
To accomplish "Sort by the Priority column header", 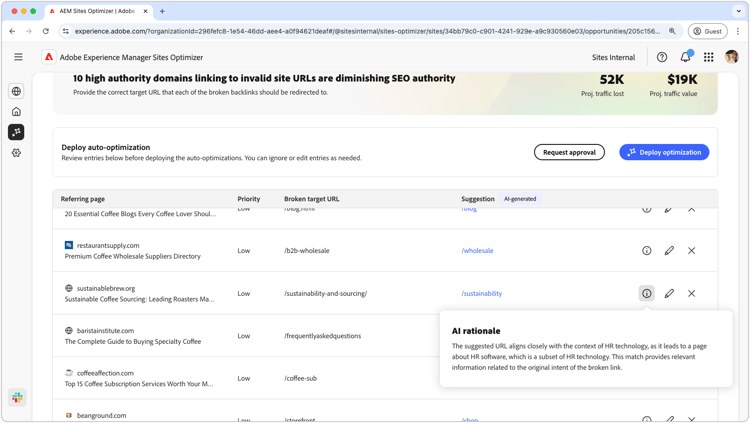I will pyautogui.click(x=248, y=199).
